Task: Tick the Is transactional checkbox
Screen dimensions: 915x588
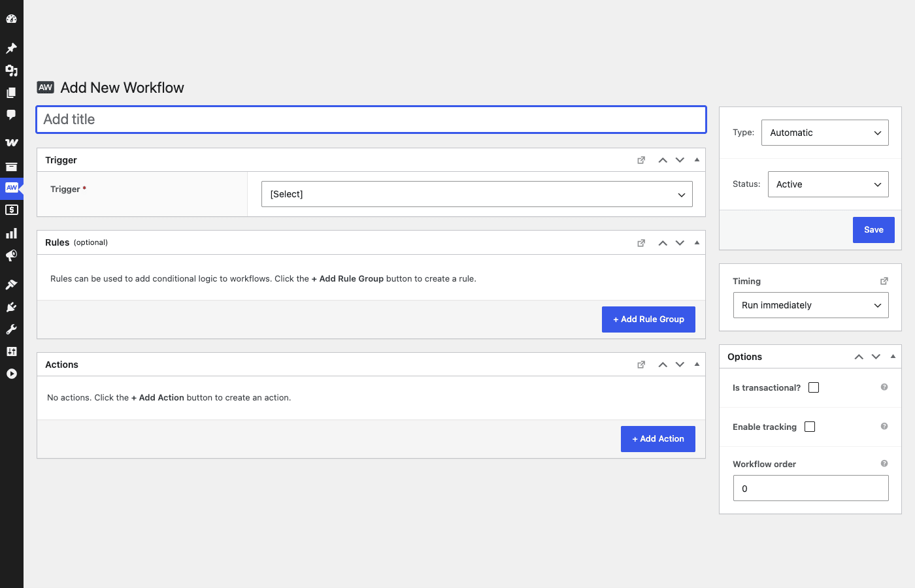Action: coord(814,387)
